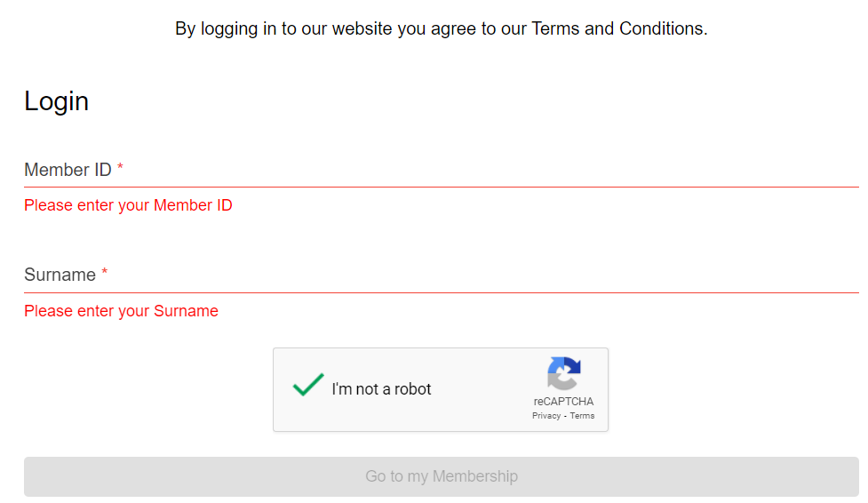Viewport: 868px width, 503px height.
Task: Click the "I'm not a robot" label
Action: click(381, 389)
